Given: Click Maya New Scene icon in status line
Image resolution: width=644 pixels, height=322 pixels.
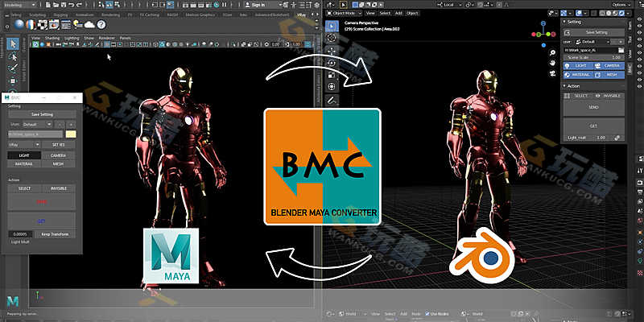Looking at the screenshot, I should [x=48, y=5].
